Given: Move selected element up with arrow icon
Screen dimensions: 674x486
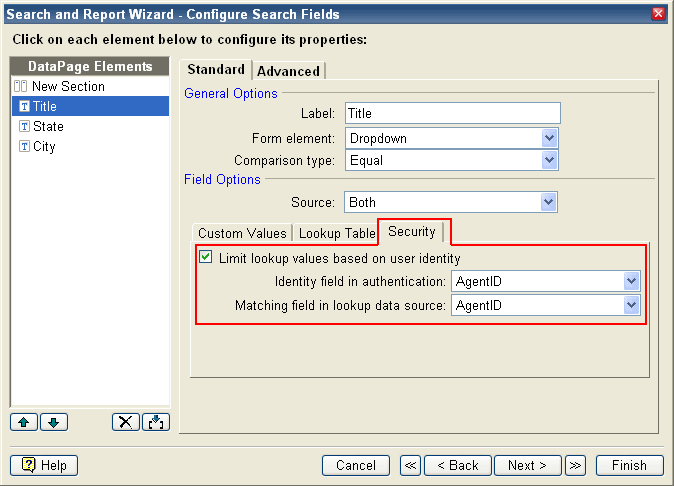Looking at the screenshot, I should point(24,422).
